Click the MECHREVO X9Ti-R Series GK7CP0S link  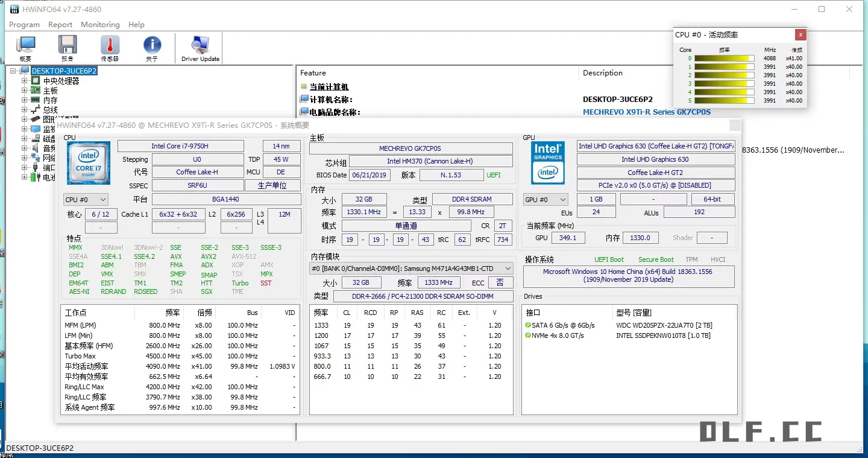tap(647, 112)
